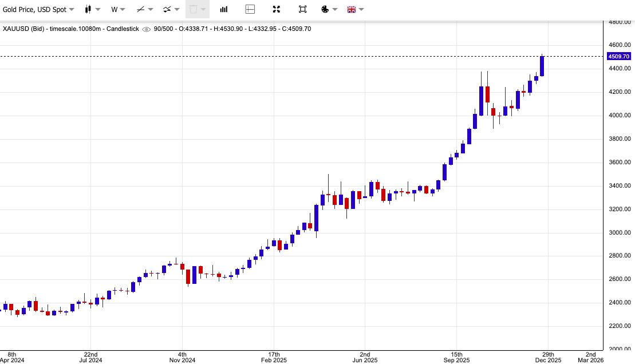This screenshot has width=635, height=364.
Task: Open the color theme palette icon
Action: pos(325,9)
